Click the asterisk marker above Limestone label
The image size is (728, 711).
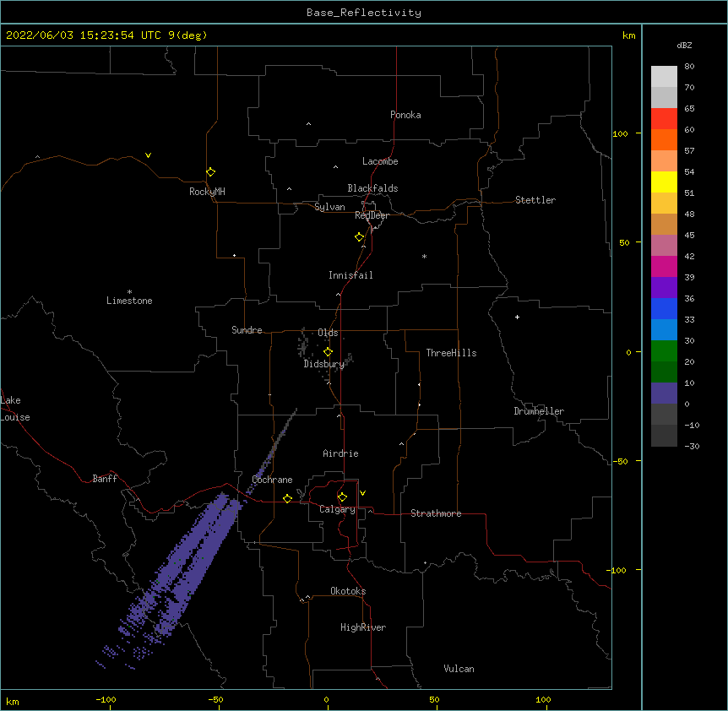coord(129,292)
